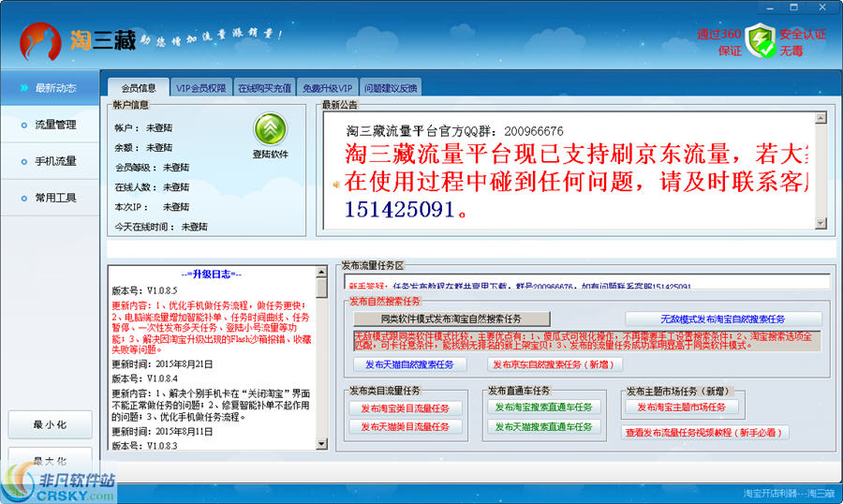The image size is (843, 504).
Task: Maximize the window from title bar
Action: click(x=793, y=7)
